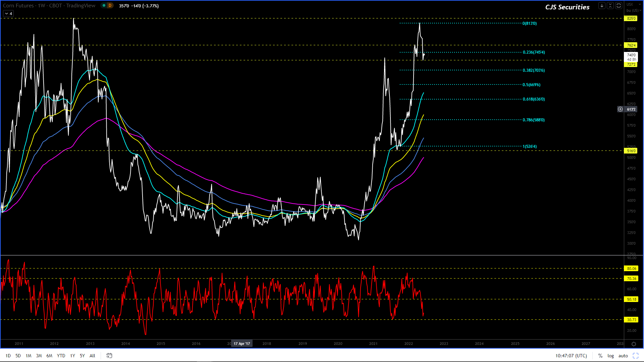Click the green market status dot

pyautogui.click(x=104, y=6)
